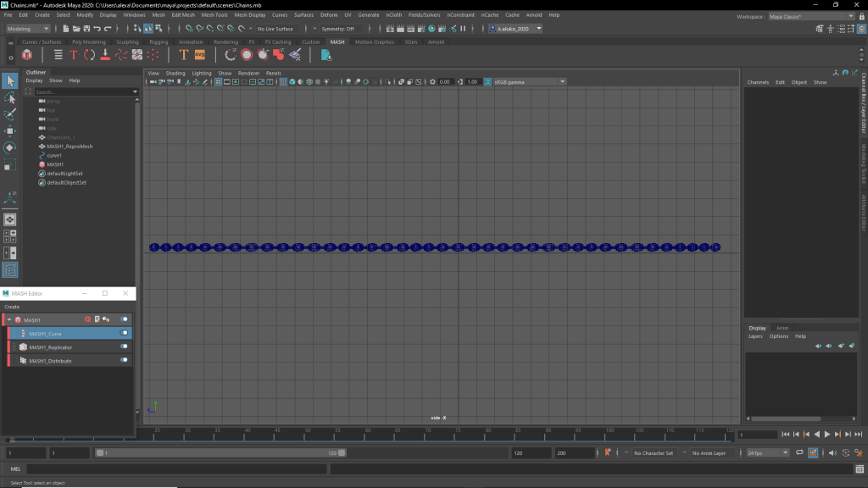The width and height of the screenshot is (868, 488).
Task: Click the Create MASH Network shelf icon
Action: [28, 55]
